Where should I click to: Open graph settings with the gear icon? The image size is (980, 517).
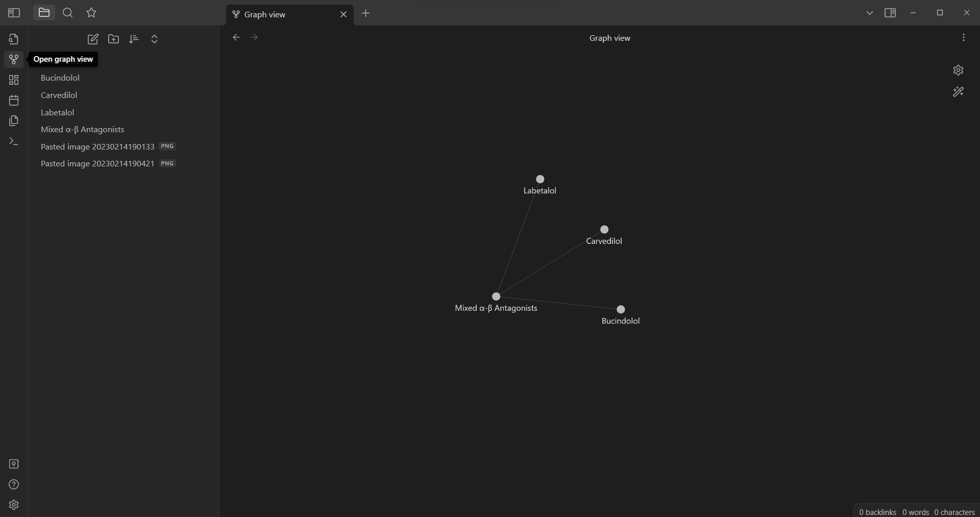[x=958, y=70]
